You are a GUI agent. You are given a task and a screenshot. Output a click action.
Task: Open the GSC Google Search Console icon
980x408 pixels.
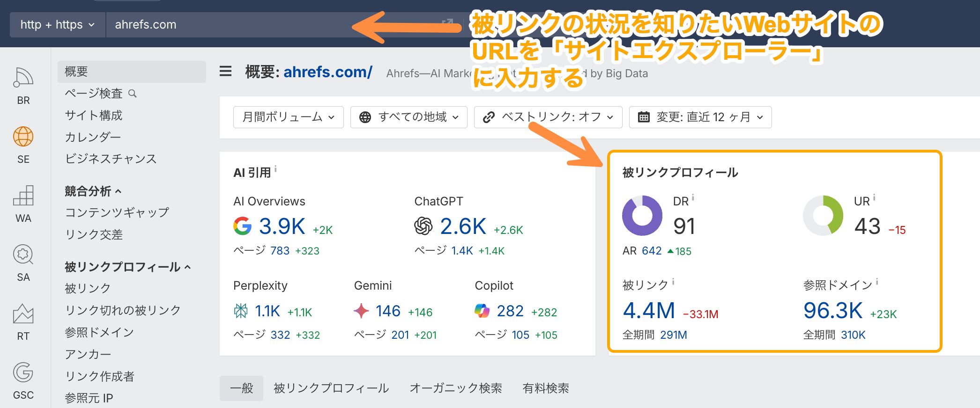pyautogui.click(x=23, y=373)
